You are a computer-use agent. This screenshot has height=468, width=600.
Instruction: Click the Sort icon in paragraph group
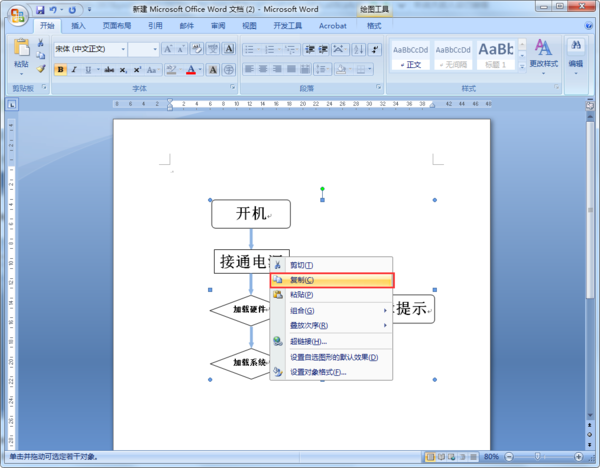tap(359, 49)
